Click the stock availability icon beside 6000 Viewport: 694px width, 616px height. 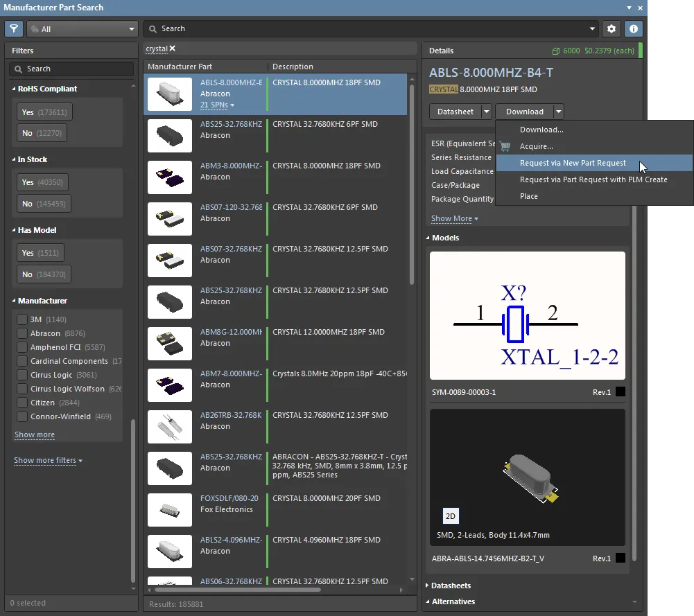point(556,51)
